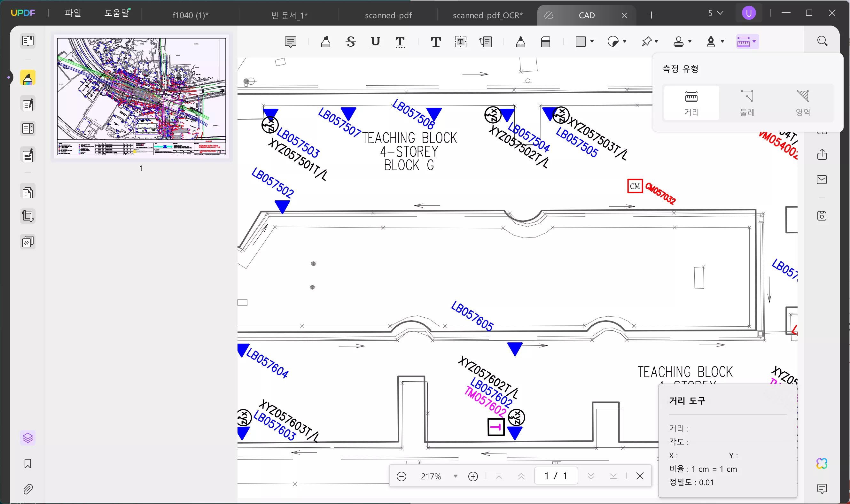Open the Crop Pages sidebar icon
The width and height of the screenshot is (850, 504).
tap(28, 216)
